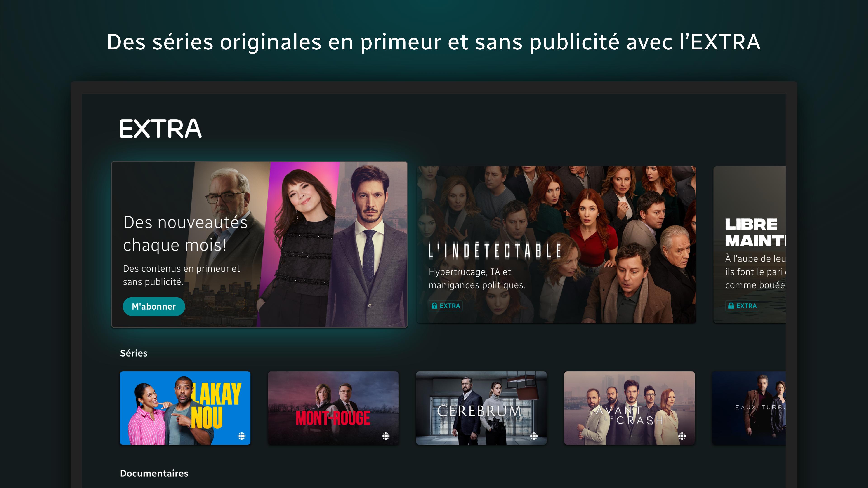Open the Mont-Rouge series thumbnail
868x488 pixels.
(333, 408)
